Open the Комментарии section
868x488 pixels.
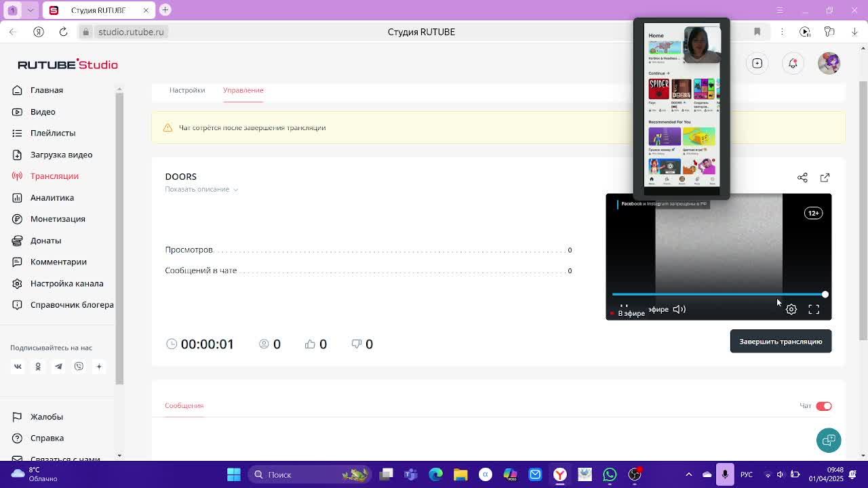pos(58,262)
